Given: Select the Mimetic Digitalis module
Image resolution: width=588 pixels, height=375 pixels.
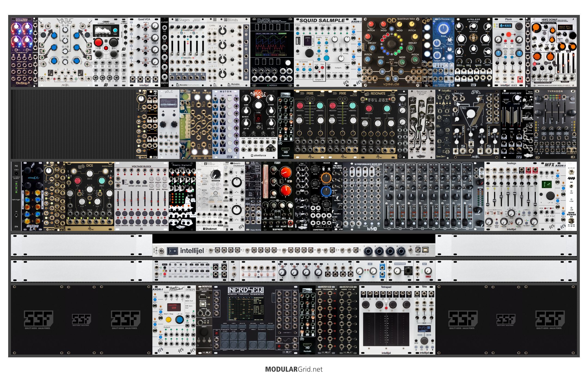Looking at the screenshot, I should tap(182, 196).
